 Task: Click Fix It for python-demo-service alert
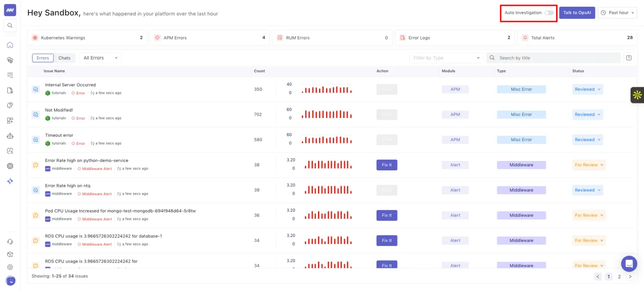[387, 165]
